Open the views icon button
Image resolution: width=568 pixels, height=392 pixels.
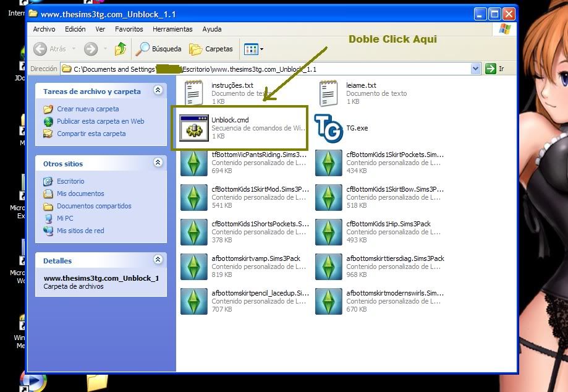tap(251, 49)
